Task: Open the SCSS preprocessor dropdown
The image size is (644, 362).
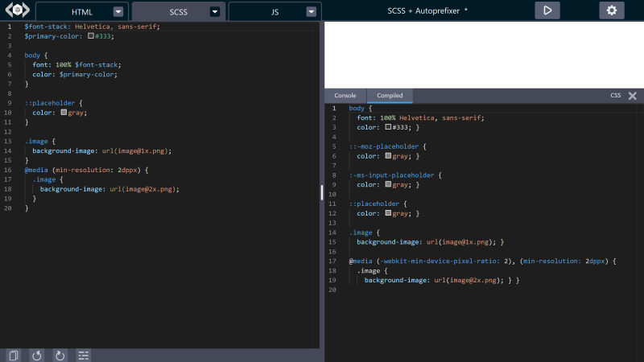Action: coord(215,12)
